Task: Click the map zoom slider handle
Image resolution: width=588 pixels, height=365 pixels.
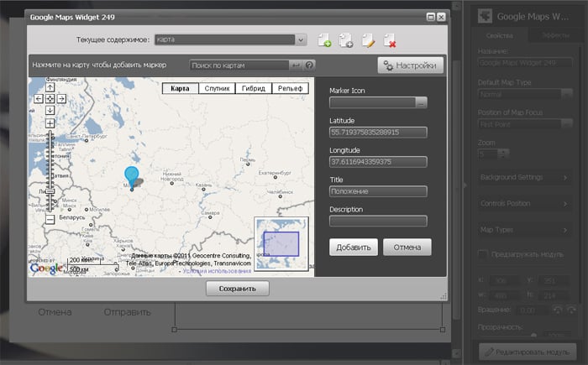Action: 50,192
